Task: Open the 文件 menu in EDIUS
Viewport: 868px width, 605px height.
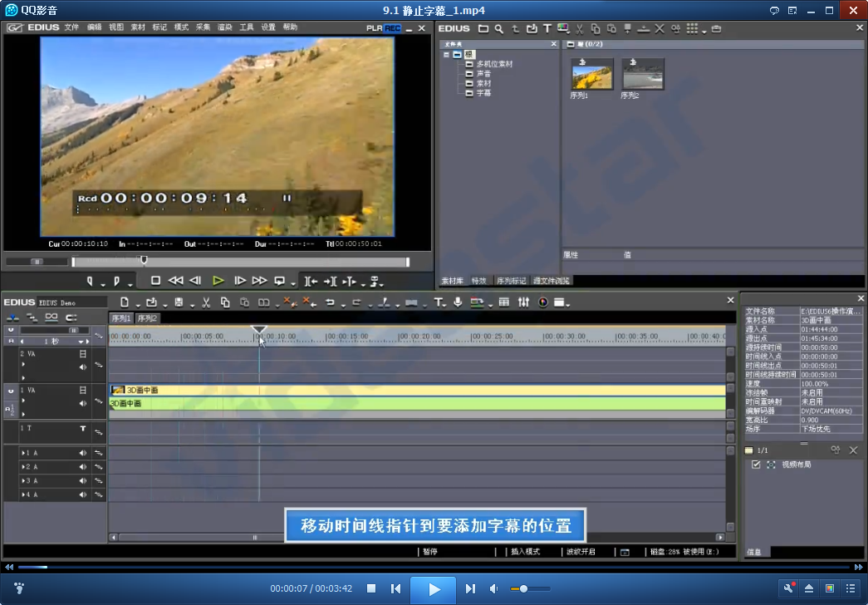Action: [71, 27]
